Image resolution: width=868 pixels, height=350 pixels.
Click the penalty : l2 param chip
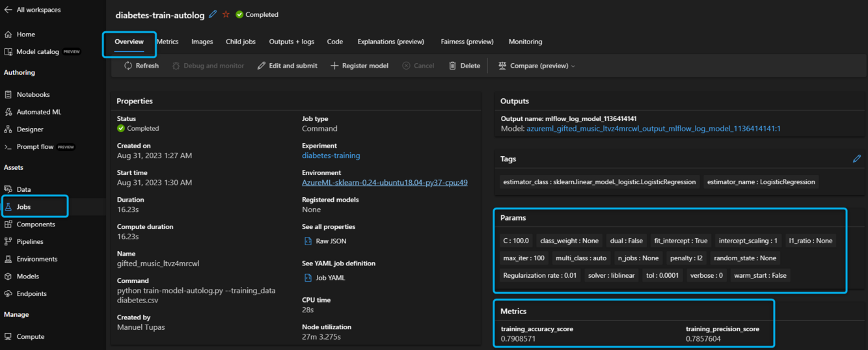point(686,258)
